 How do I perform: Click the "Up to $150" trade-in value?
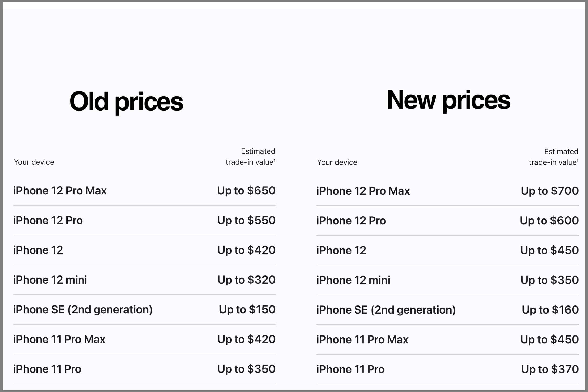click(247, 310)
